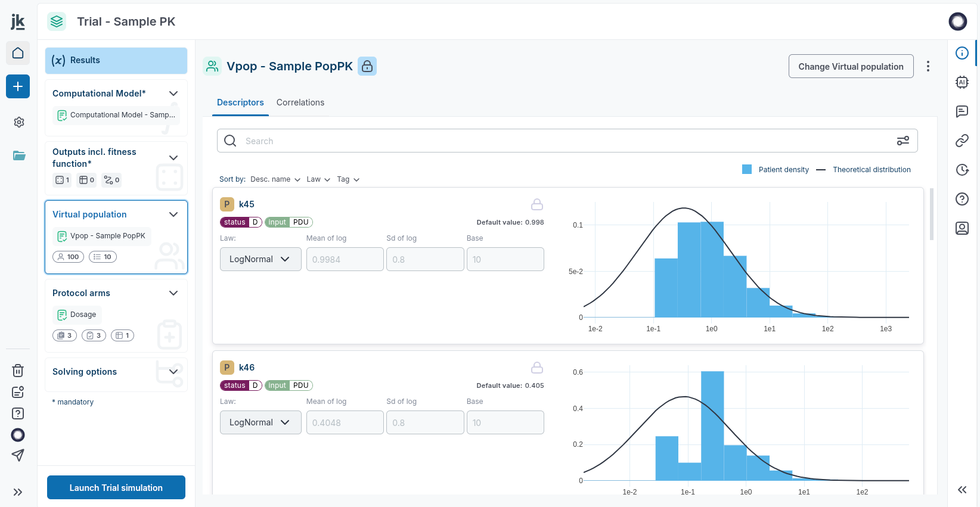
Task: Collapse the Computational Model section
Action: [x=173, y=94]
